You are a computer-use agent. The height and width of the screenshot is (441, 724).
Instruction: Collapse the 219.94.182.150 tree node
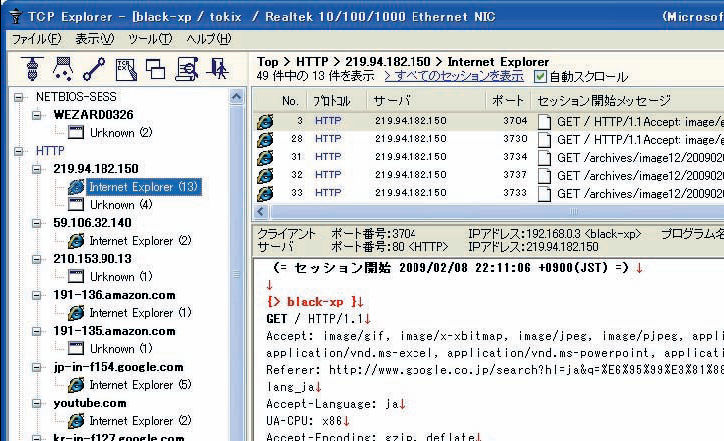click(x=36, y=169)
